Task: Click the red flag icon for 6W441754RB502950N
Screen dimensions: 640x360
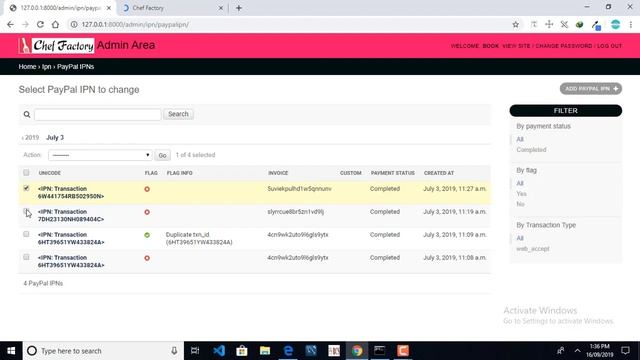Action: [147, 189]
